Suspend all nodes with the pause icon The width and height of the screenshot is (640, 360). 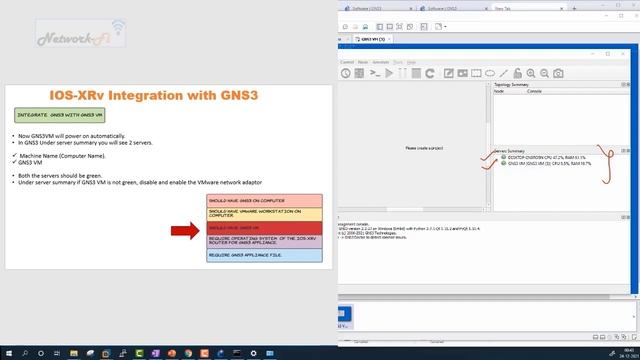point(402,73)
